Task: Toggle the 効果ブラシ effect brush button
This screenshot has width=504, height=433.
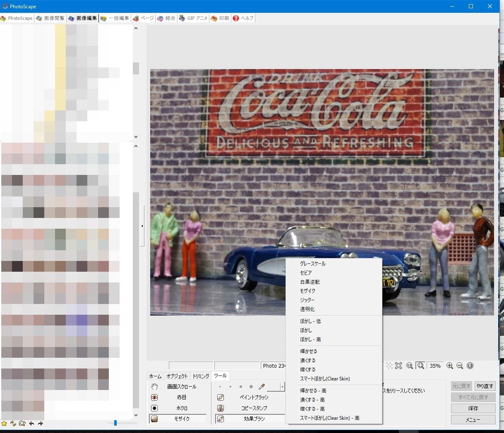Action: tap(250, 419)
